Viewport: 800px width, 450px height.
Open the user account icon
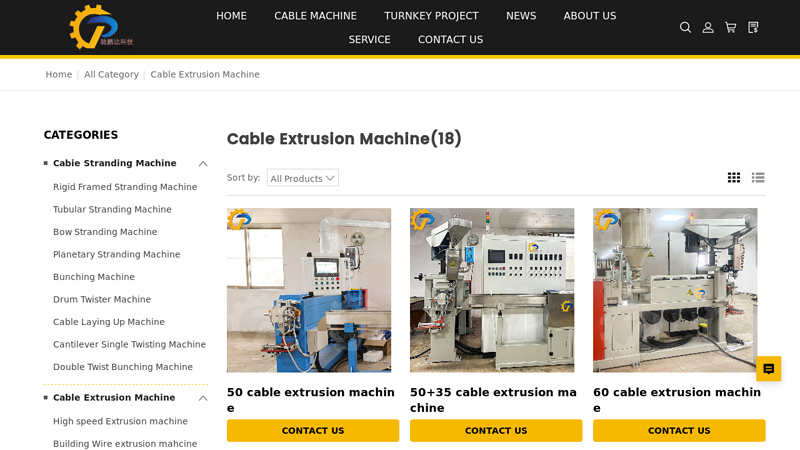(x=708, y=28)
